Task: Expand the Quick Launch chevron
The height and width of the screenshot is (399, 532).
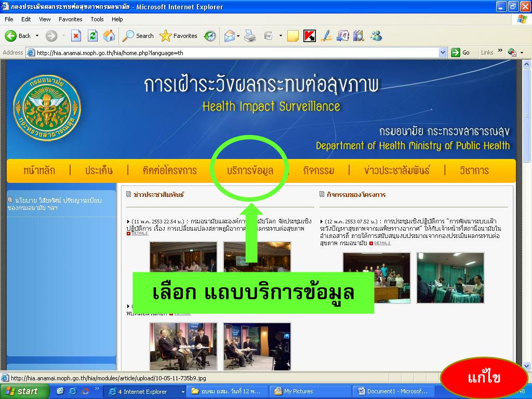Action: click(97, 389)
